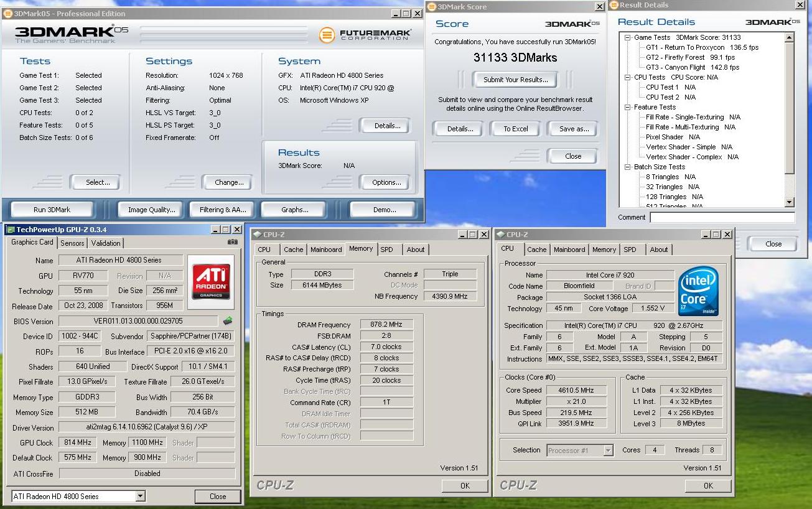The height and width of the screenshot is (509, 812).
Task: Select the Vertex Shader - Complex row
Action: pyautogui.click(x=692, y=157)
